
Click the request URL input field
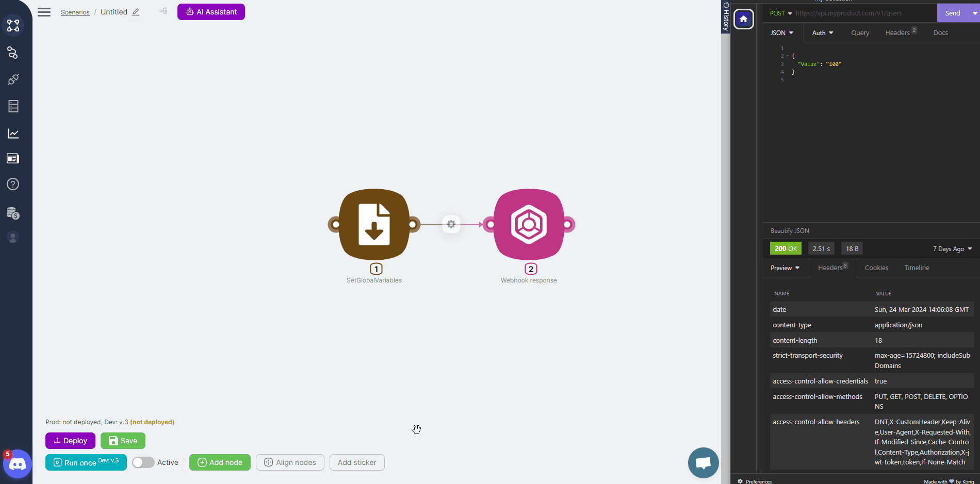pyautogui.click(x=861, y=13)
